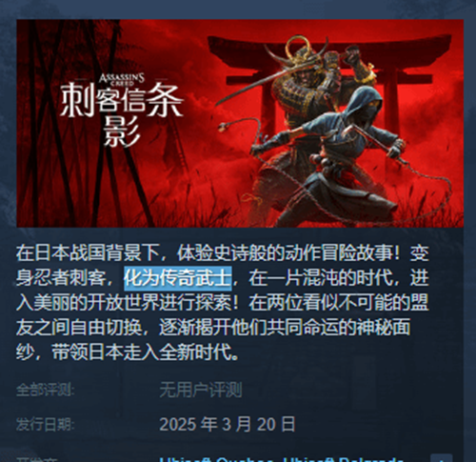Open the Ubisoft Belgrade developer link

[343, 460]
